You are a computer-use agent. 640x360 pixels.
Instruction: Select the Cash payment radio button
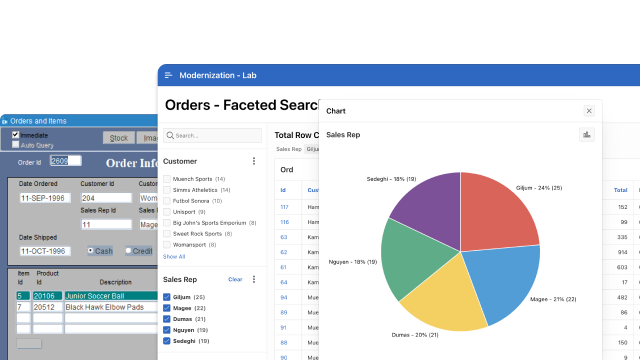90,251
